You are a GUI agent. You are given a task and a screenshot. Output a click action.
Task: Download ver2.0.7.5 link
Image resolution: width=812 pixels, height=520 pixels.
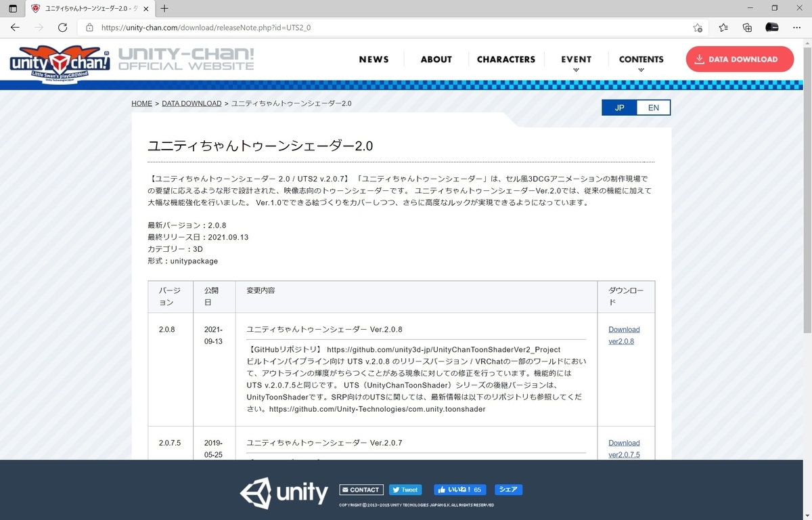click(624, 449)
